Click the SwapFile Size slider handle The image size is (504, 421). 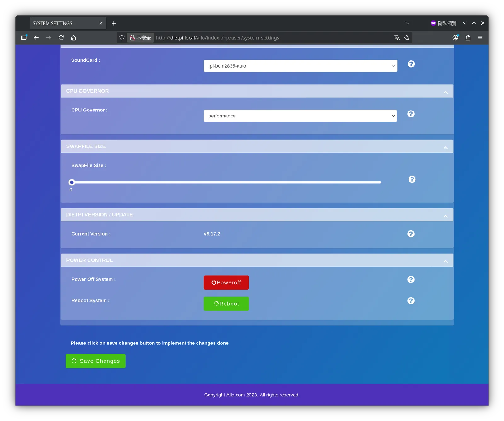[72, 182]
